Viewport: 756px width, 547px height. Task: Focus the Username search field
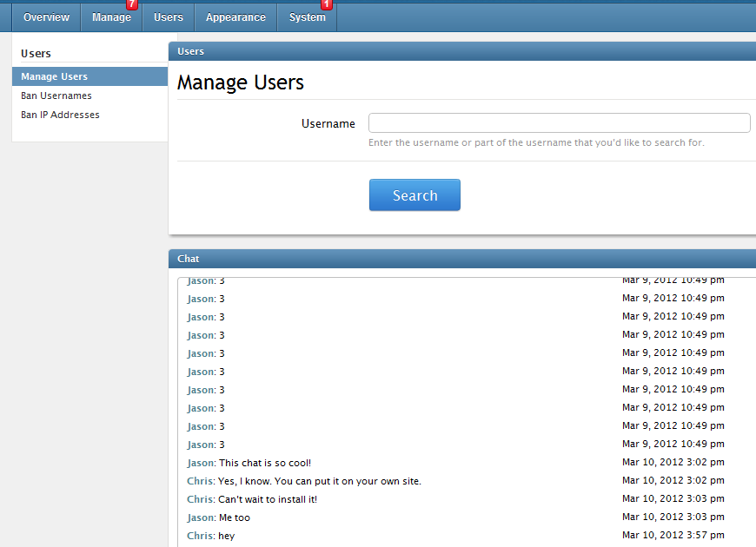coord(559,122)
